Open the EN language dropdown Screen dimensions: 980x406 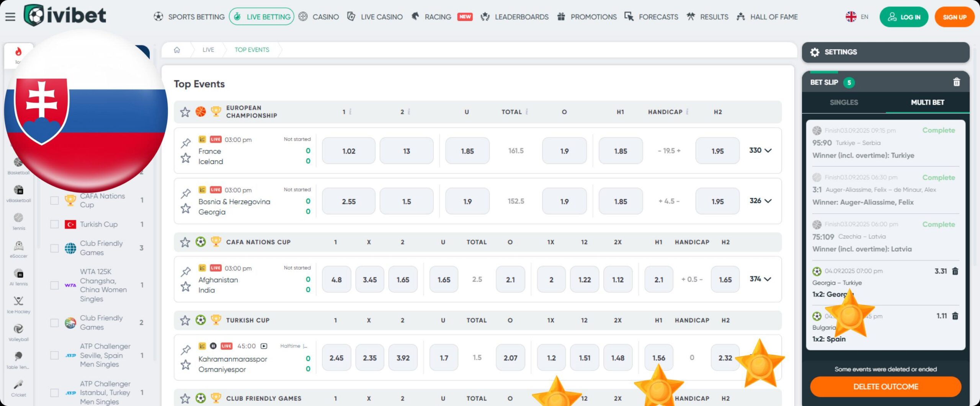pos(857,17)
